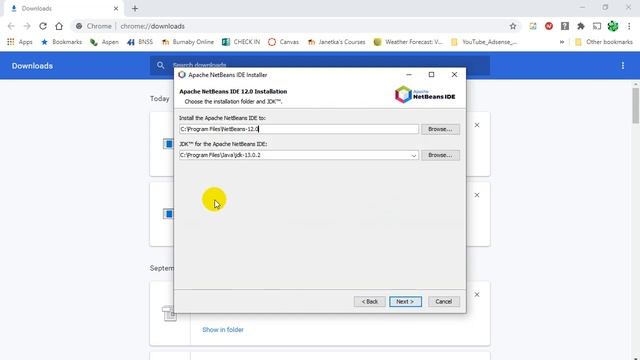The image size is (640, 360).
Task: Cancel the NetBeans installation
Action: pyautogui.click(x=444, y=302)
